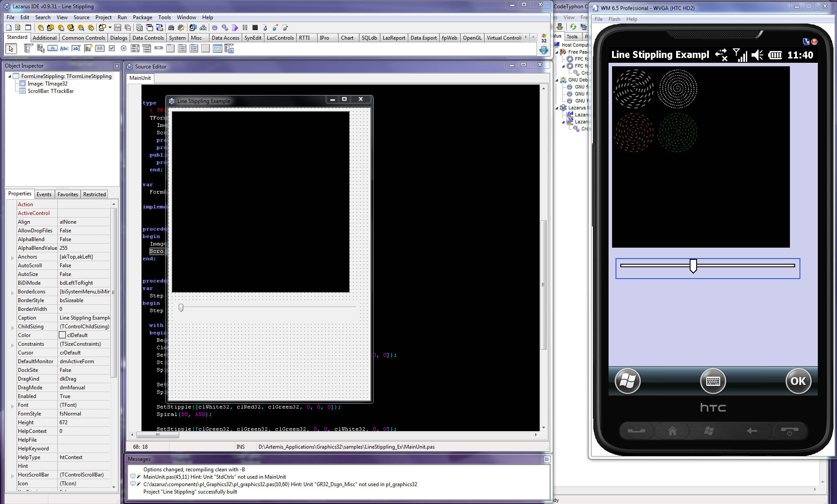Click the green Run arrow icon
The height and width of the screenshot is (504, 837).
coord(235,27)
